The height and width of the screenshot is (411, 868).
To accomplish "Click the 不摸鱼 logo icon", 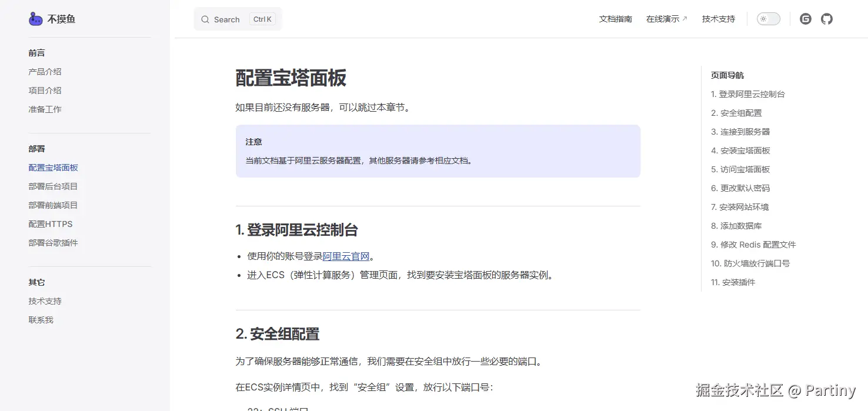I will tap(35, 18).
